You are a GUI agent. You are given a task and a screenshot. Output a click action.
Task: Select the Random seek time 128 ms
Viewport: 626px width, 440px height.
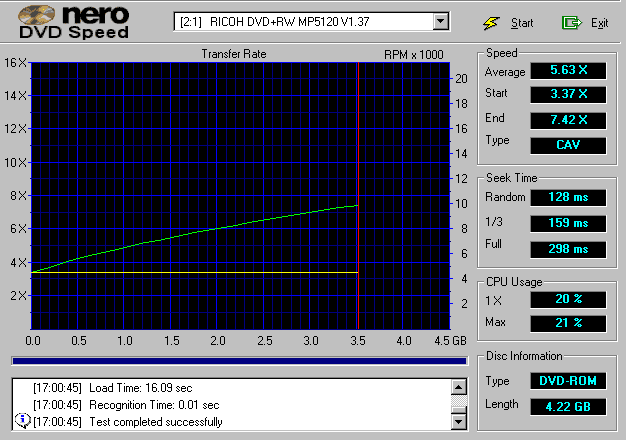coord(568,197)
